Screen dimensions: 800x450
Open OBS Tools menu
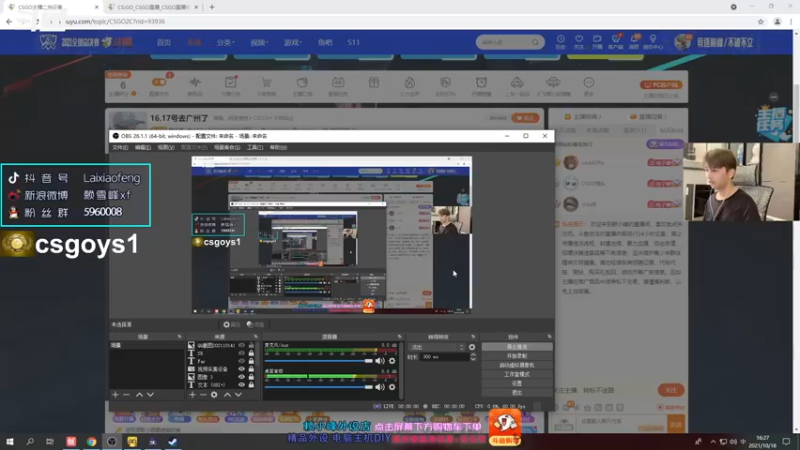(255, 147)
